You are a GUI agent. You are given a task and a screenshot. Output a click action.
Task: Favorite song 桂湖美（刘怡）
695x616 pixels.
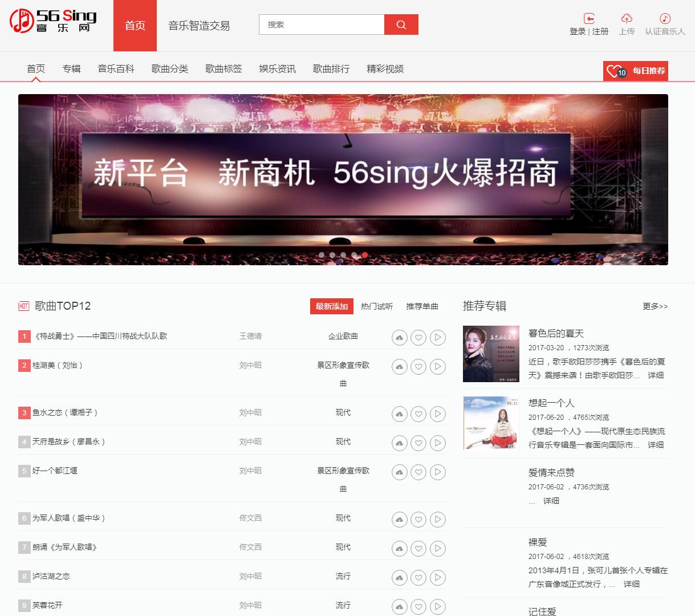click(x=418, y=367)
